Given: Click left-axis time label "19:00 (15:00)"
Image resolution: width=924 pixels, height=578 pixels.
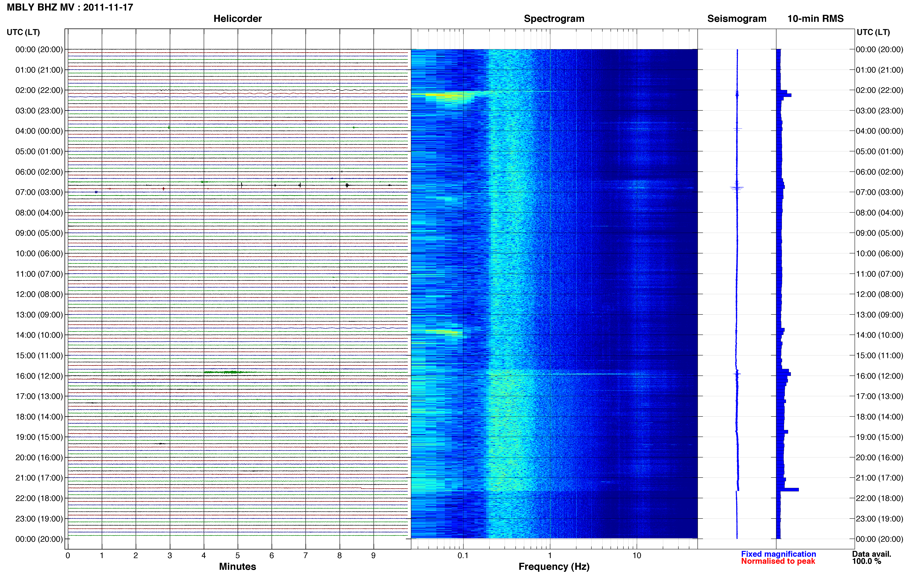Looking at the screenshot, I should pos(39,437).
